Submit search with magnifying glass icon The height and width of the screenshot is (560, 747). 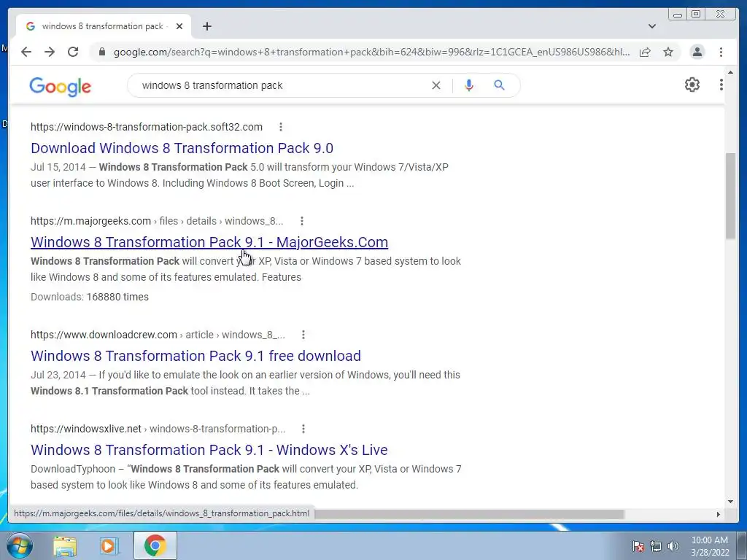[x=499, y=85]
